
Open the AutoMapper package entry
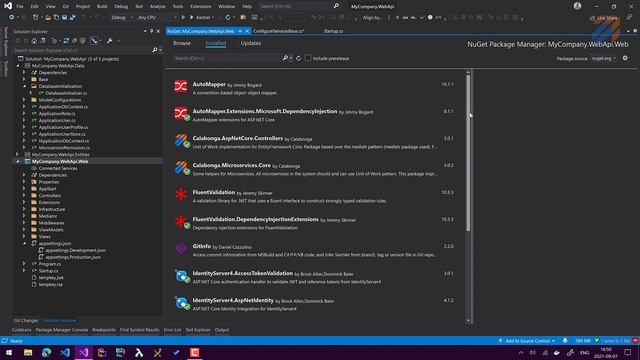pos(315,88)
